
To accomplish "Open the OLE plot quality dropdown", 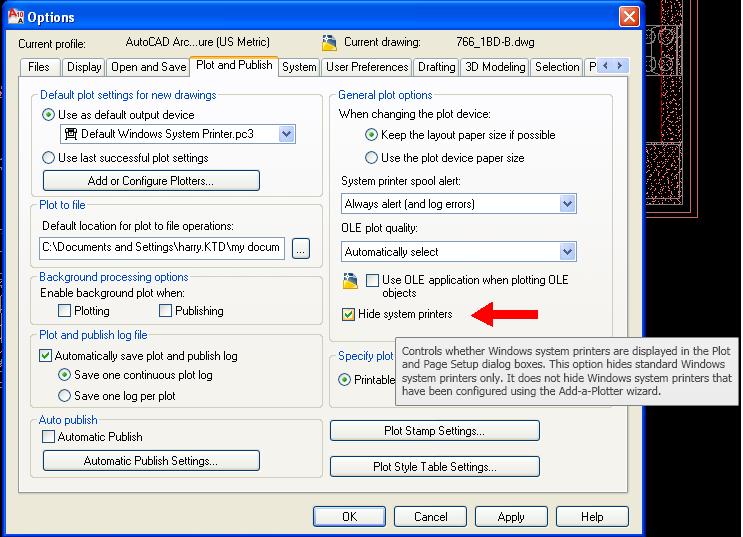I will [567, 252].
